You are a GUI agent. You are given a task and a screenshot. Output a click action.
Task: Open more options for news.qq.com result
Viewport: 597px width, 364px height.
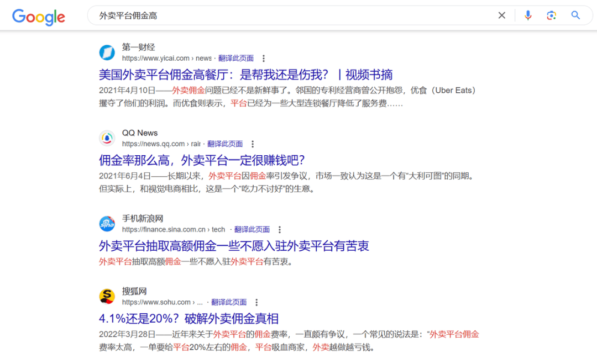coord(253,144)
